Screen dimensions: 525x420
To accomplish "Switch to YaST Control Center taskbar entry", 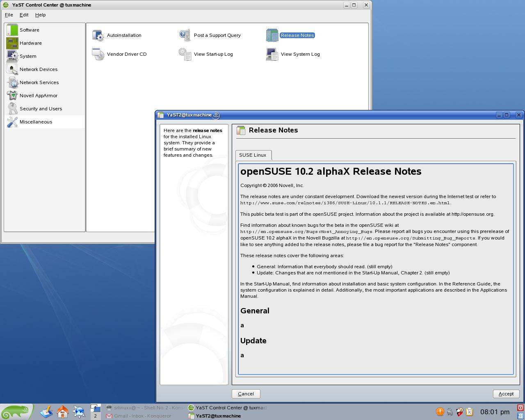I will (x=227, y=408).
